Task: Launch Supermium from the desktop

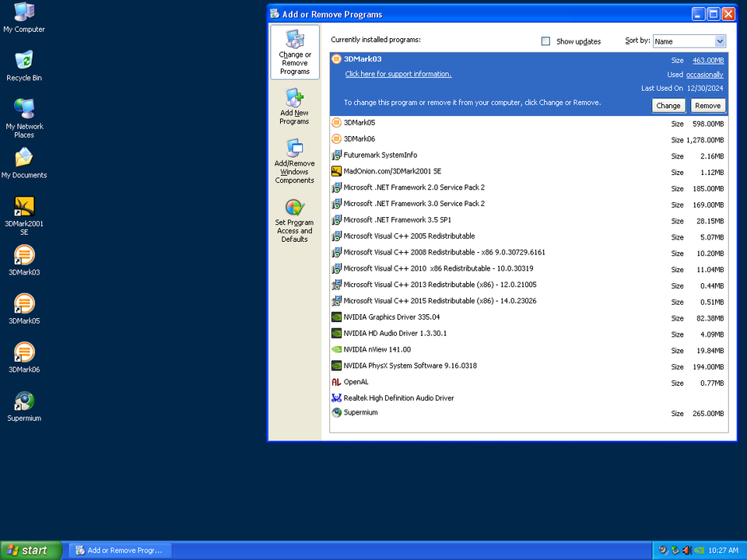Action: click(23, 401)
